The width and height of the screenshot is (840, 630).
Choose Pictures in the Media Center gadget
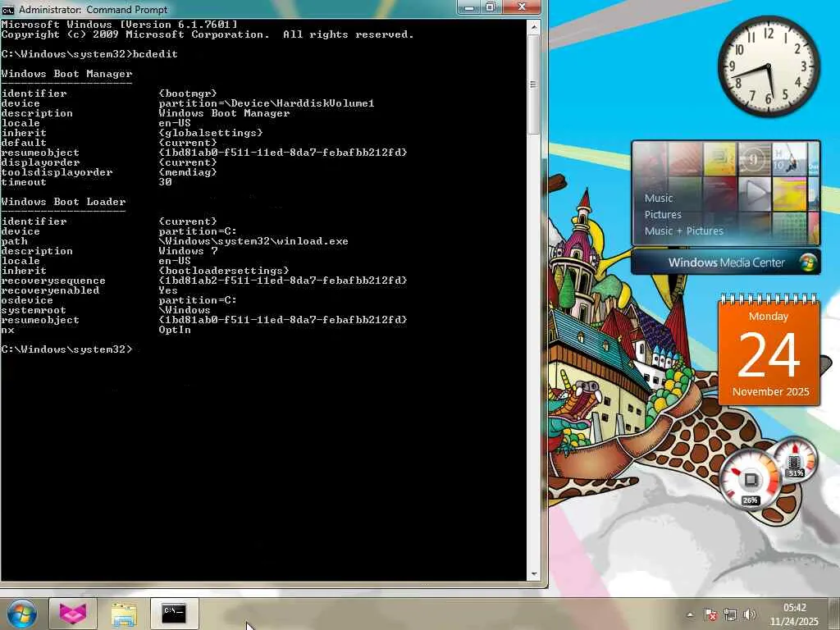click(663, 215)
